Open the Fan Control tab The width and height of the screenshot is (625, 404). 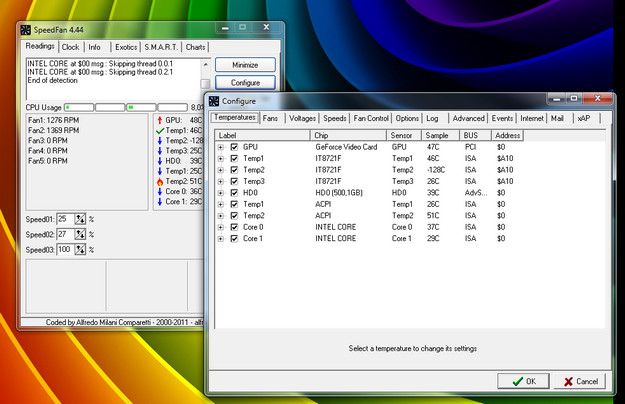coord(371,118)
